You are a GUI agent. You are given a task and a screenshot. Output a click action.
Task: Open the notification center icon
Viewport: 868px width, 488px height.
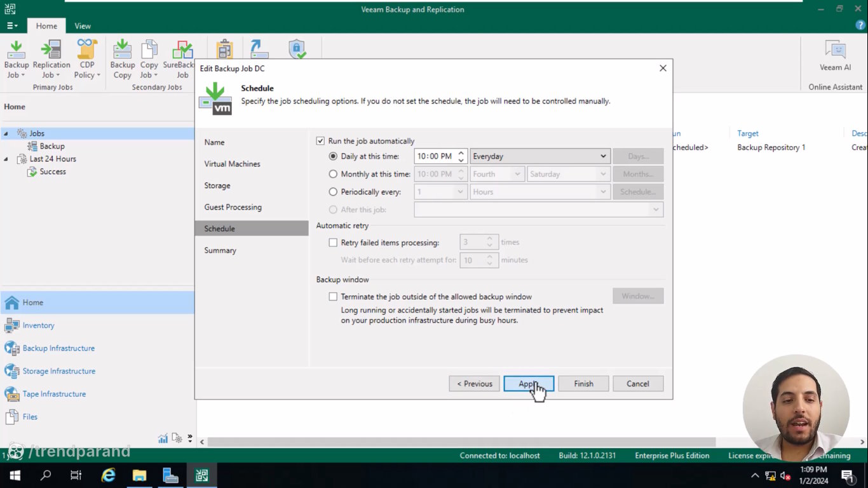point(847,475)
